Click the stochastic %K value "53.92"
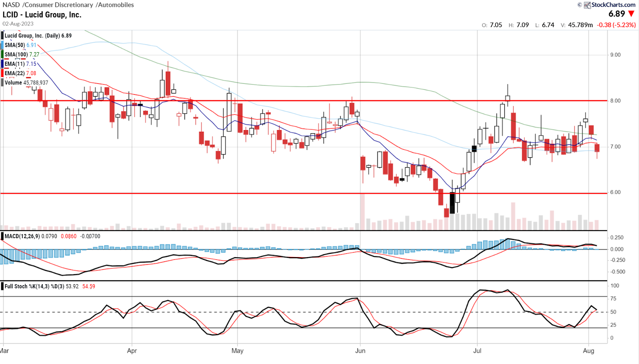This screenshot has height=364, width=639. click(72, 286)
